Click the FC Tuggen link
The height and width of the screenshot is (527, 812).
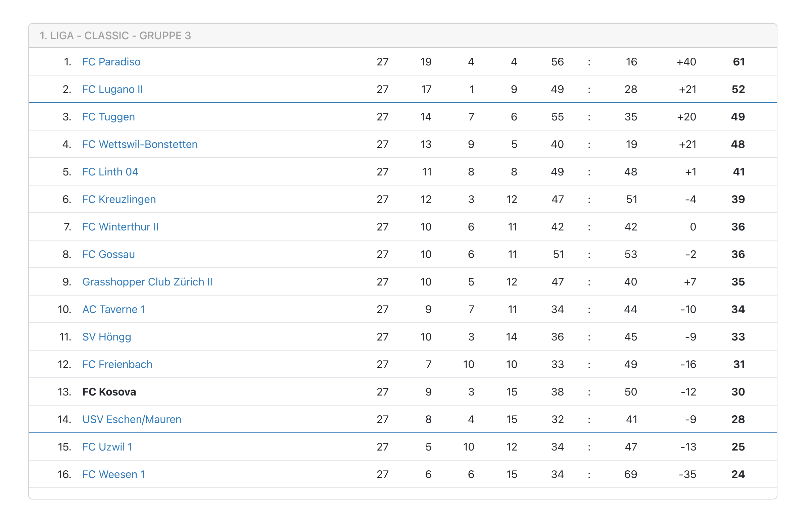108,117
